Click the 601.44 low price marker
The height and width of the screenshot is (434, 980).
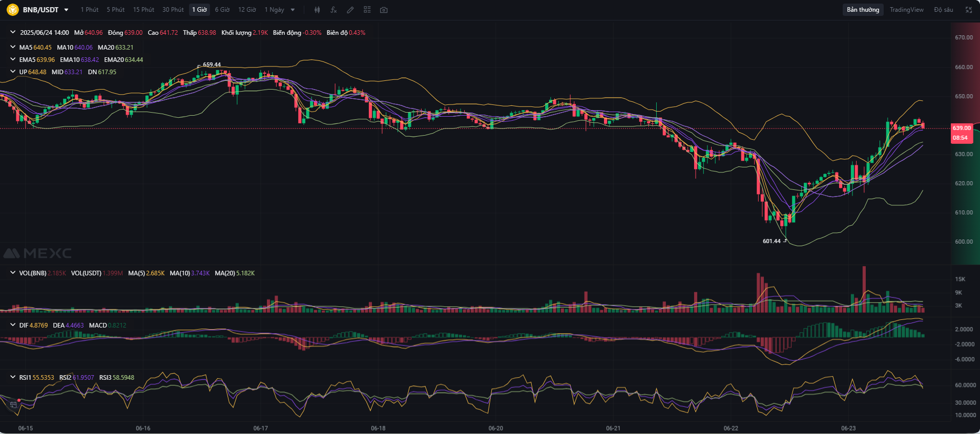click(x=772, y=241)
